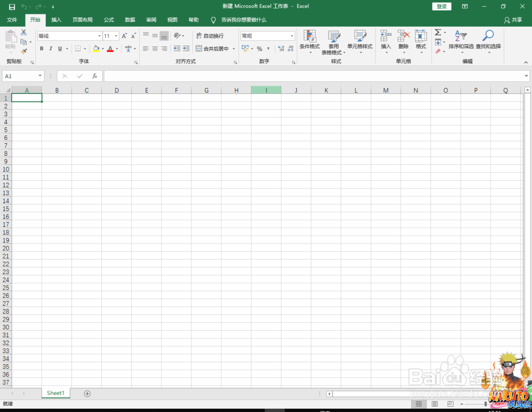The image size is (532, 412).
Task: Toggle align text left
Action: [x=146, y=48]
